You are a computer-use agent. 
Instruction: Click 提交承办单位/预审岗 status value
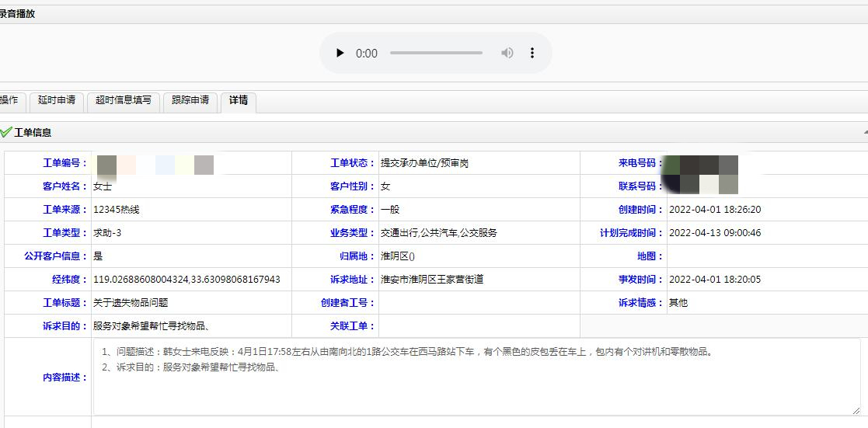(x=424, y=163)
